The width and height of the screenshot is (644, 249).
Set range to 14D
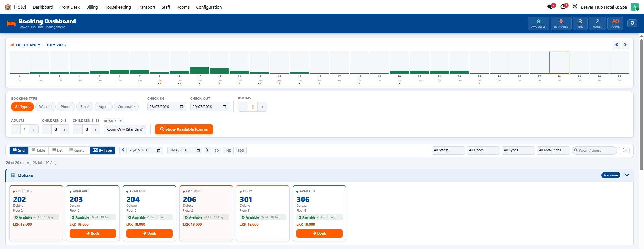[228, 151]
